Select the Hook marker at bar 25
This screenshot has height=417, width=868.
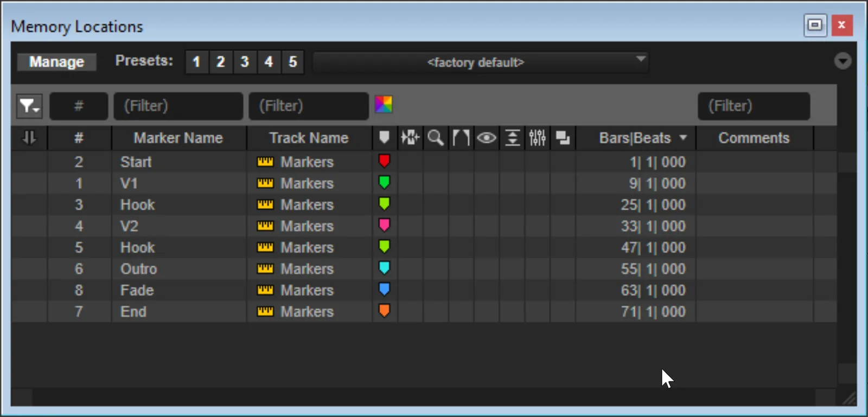click(x=137, y=205)
